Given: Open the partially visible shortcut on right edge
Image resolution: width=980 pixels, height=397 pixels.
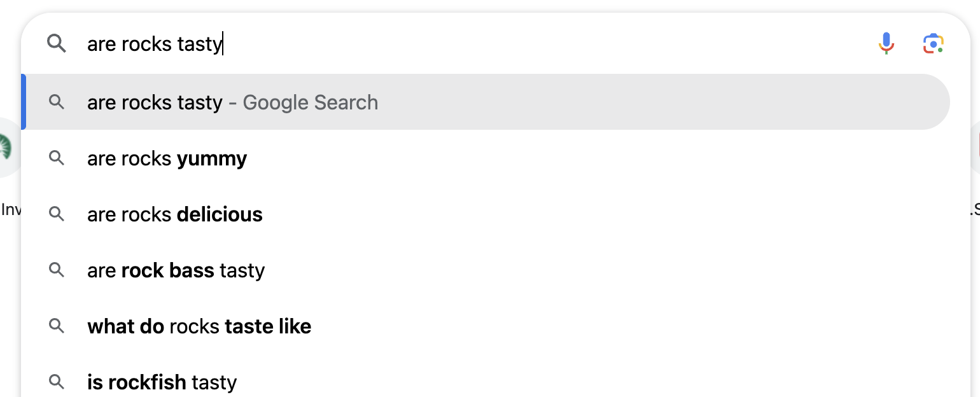Looking at the screenshot, I should pyautogui.click(x=976, y=147).
